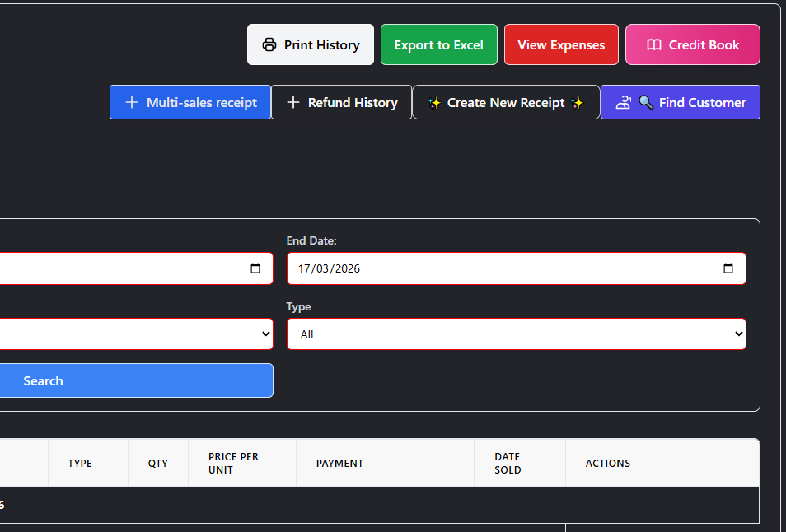Click the book icon on Credit Book

[653, 45]
